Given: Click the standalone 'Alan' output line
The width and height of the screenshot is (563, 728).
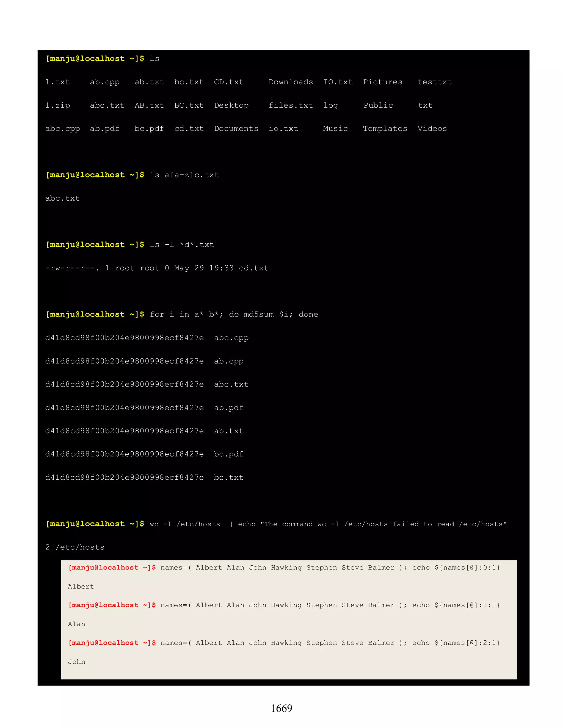Looking at the screenshot, I should tap(77, 624).
